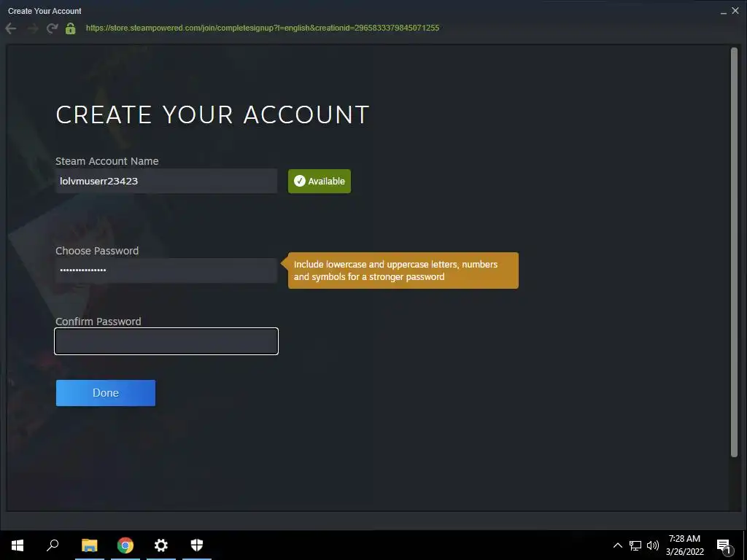Open Windows taskbar search
Viewport: 747px width, 560px height.
pyautogui.click(x=53, y=545)
